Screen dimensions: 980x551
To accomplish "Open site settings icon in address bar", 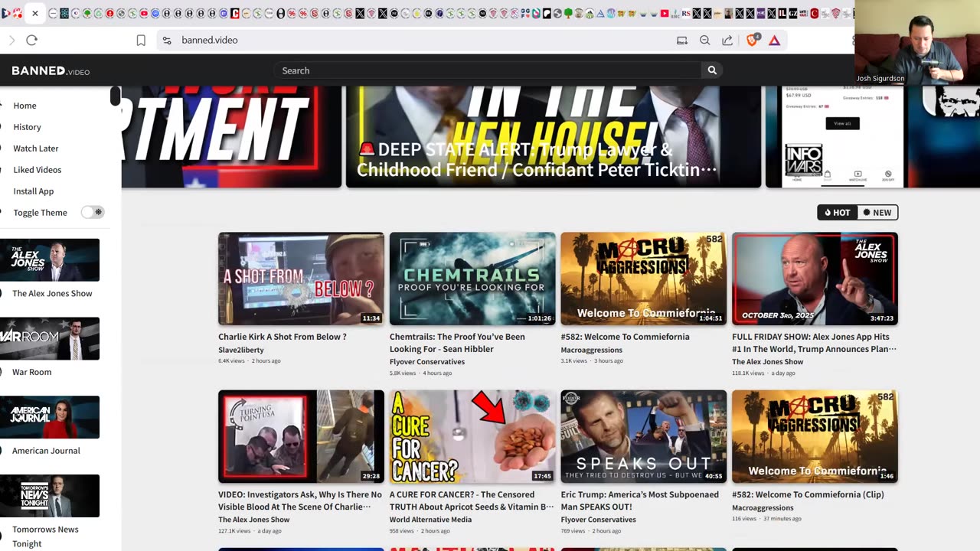I will [167, 41].
